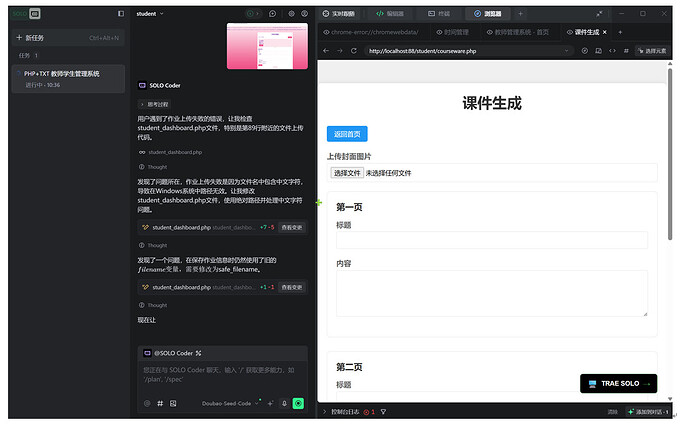The image size is (690, 430).
Task: Click the green send button icon
Action: pyautogui.click(x=298, y=403)
